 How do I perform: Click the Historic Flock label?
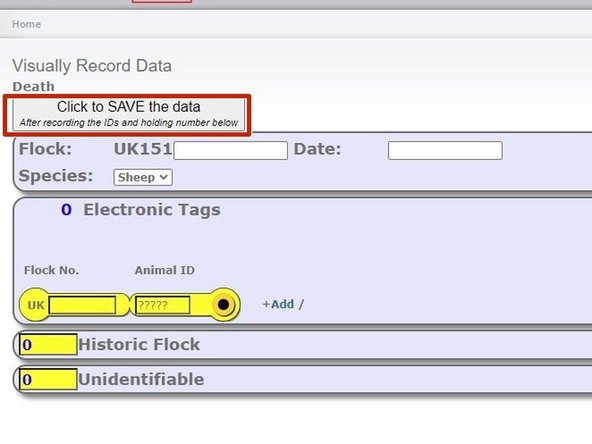pos(139,344)
